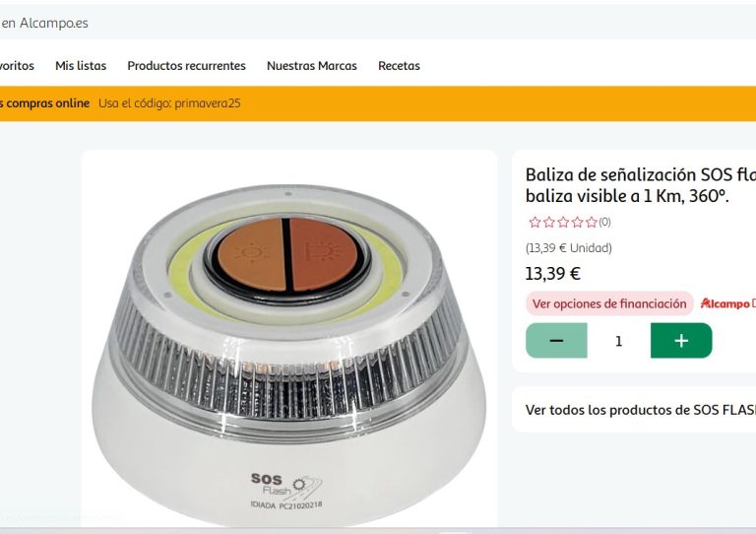Screen dimensions: 756x534
Task: Open the Recetas menu item
Action: tap(400, 66)
